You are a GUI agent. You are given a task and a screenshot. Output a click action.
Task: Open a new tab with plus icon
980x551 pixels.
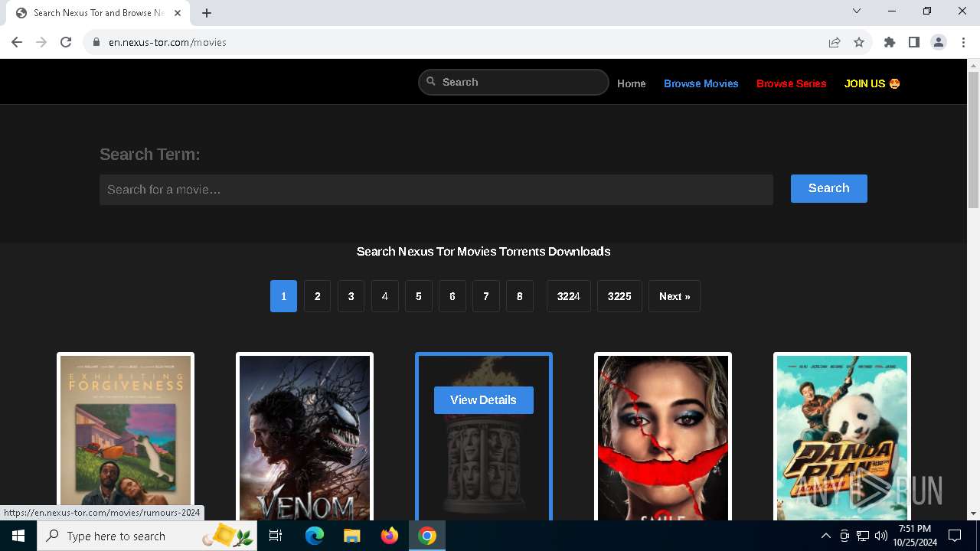pyautogui.click(x=207, y=13)
